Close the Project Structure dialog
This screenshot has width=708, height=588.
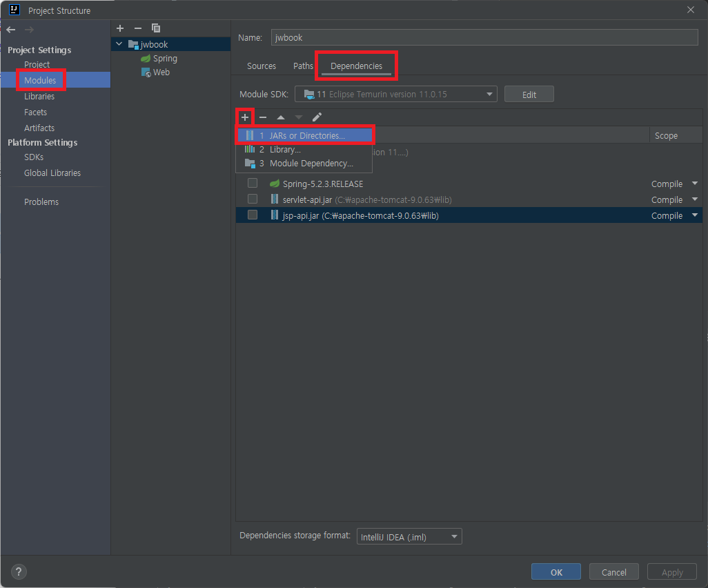(x=690, y=10)
